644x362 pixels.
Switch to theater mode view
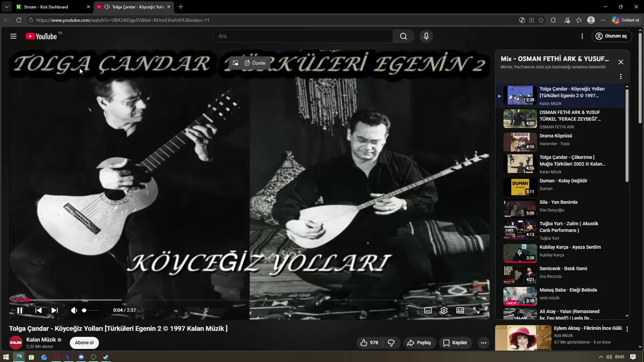pyautogui.click(x=460, y=310)
